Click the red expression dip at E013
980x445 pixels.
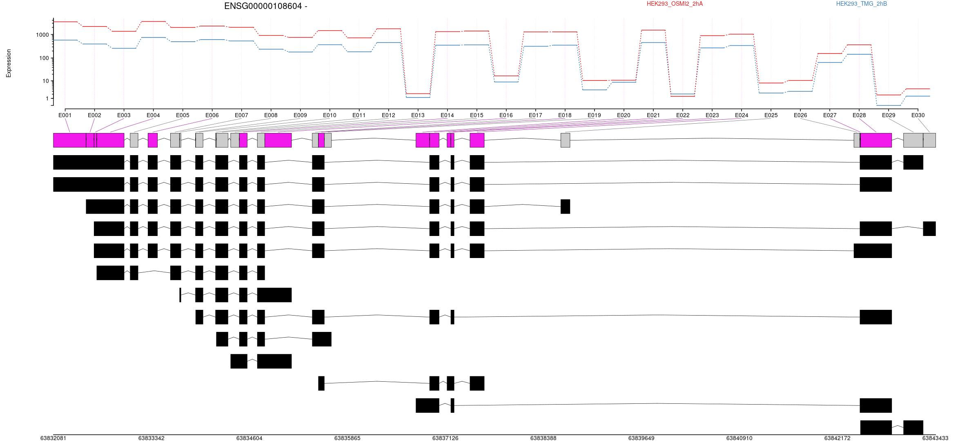point(418,93)
